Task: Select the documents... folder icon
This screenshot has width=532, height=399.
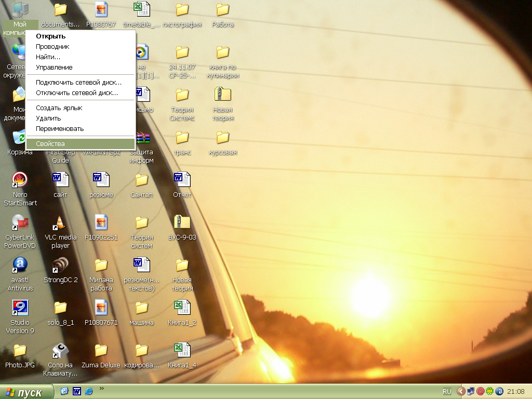Action: (60, 9)
